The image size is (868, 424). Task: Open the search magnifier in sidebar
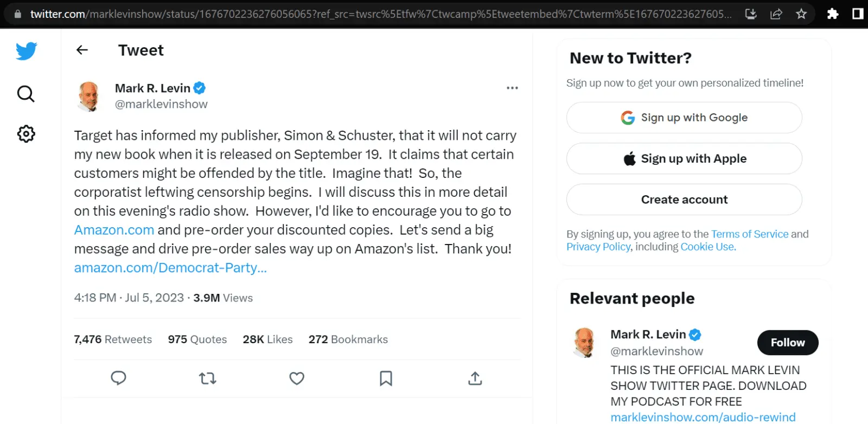point(25,94)
